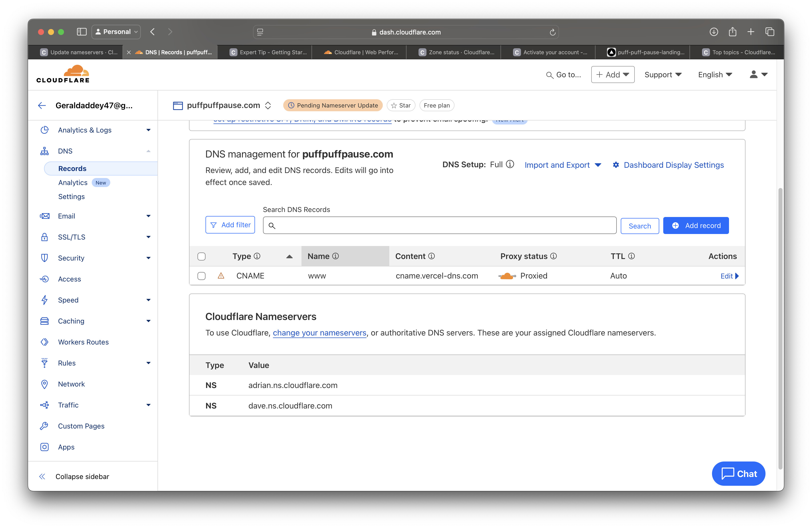Tick the checkbox for the www CNAME record
The image size is (812, 528).
(202, 275)
